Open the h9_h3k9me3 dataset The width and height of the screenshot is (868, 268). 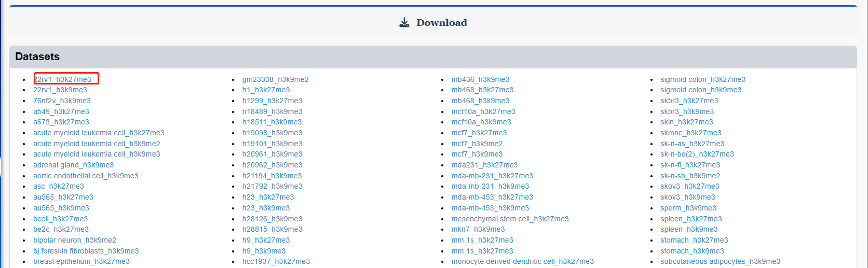point(264,251)
